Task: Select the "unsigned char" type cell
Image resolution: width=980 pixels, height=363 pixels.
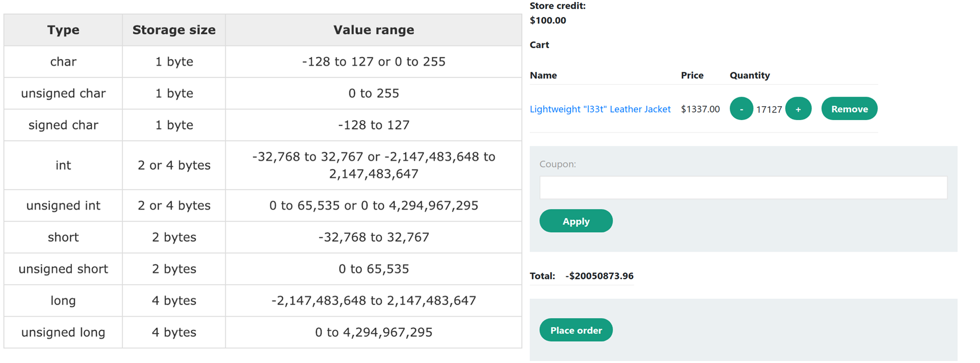Action: (x=63, y=93)
